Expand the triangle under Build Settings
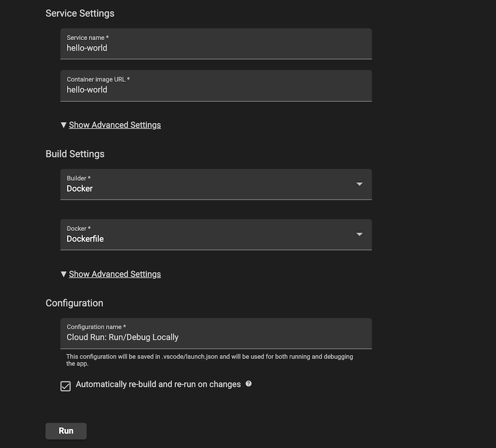This screenshot has height=448, width=496. [64, 274]
